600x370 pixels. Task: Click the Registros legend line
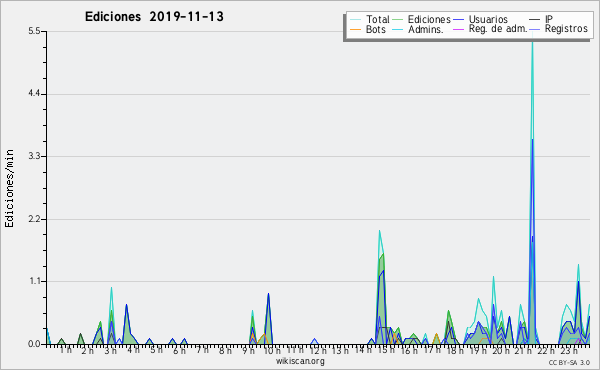tap(535, 29)
